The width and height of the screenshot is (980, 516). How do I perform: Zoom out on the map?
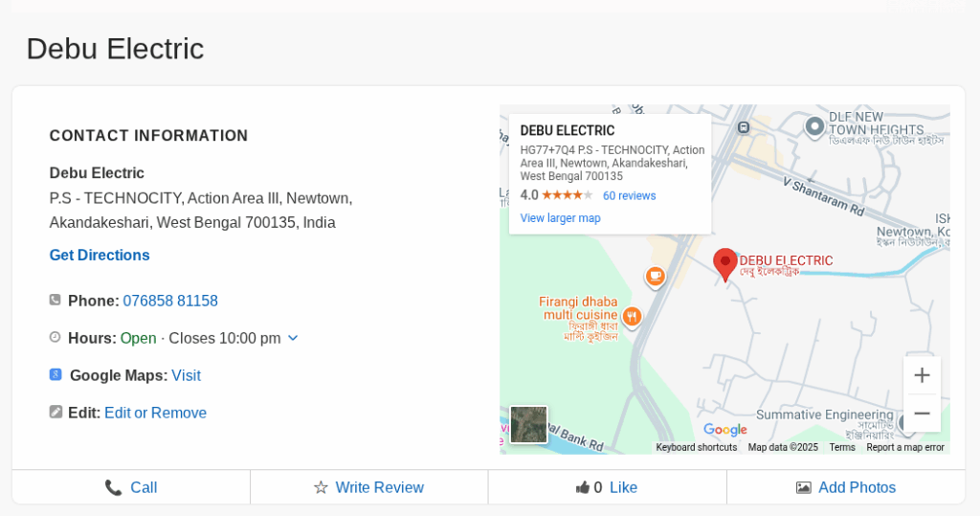[x=922, y=413]
